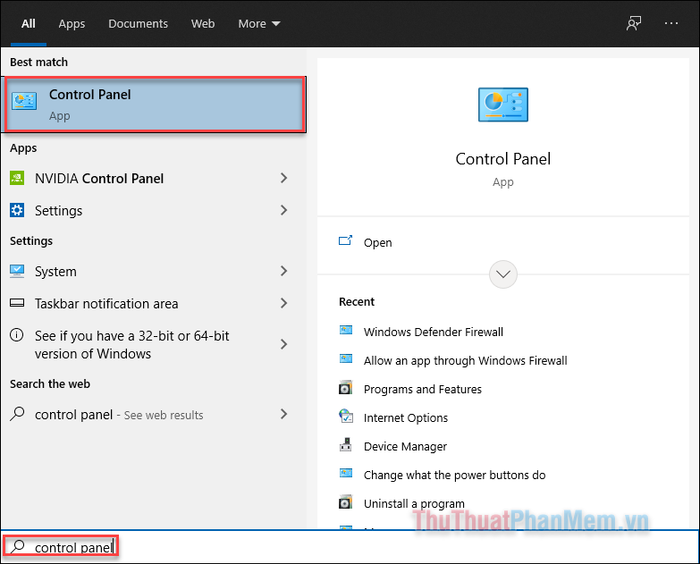Click the magnifier icon next to web results
Viewport: 700px width, 564px height.
coord(17,414)
